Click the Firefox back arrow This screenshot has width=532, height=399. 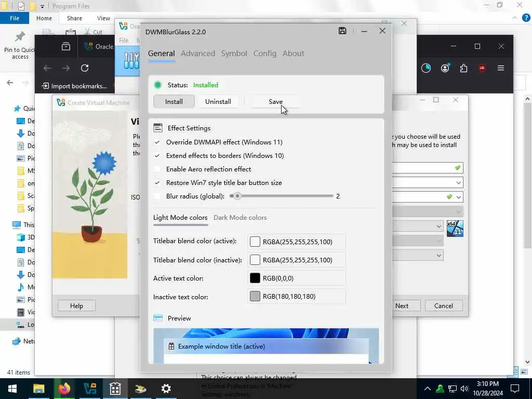[x=47, y=68]
